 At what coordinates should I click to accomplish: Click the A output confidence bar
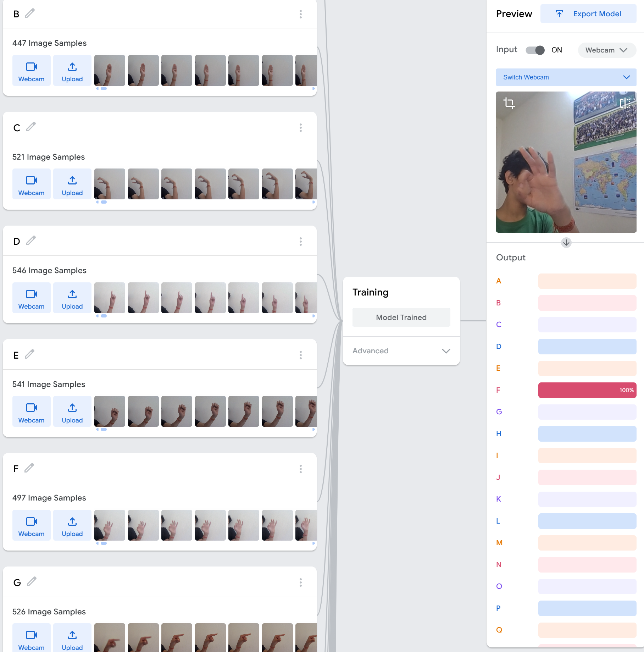pos(587,281)
